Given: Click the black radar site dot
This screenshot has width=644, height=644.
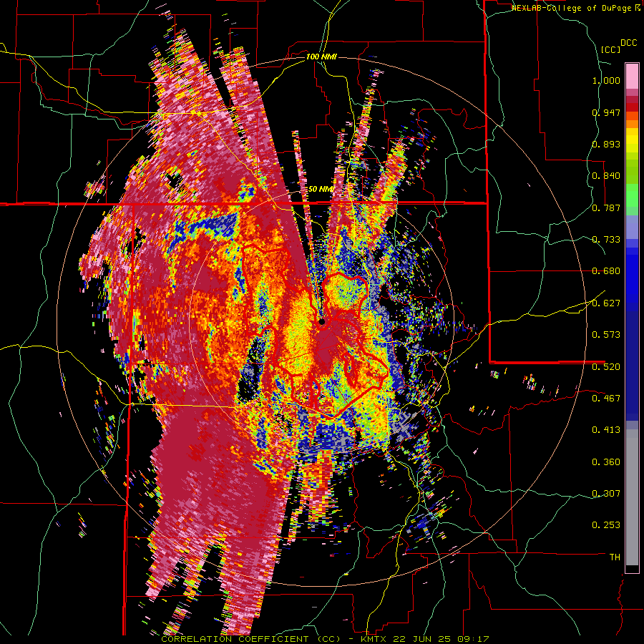Looking at the screenshot, I should coord(322,321).
